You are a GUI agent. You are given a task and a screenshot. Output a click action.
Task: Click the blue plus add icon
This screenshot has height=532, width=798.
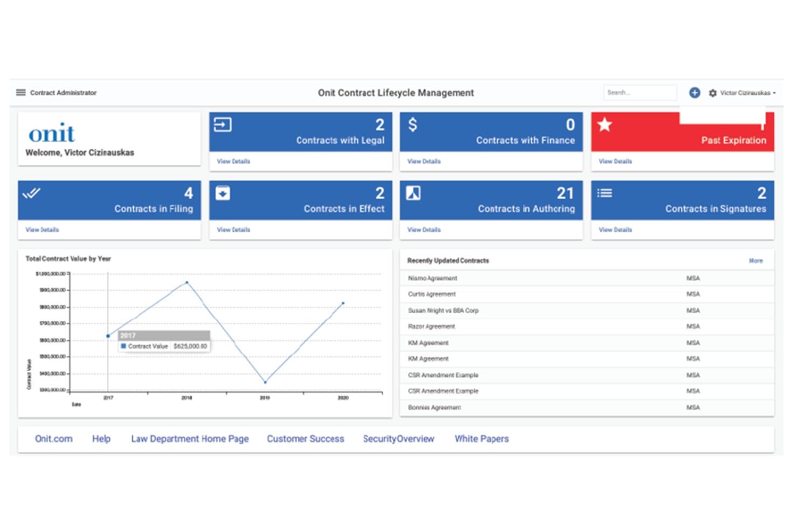coord(694,93)
